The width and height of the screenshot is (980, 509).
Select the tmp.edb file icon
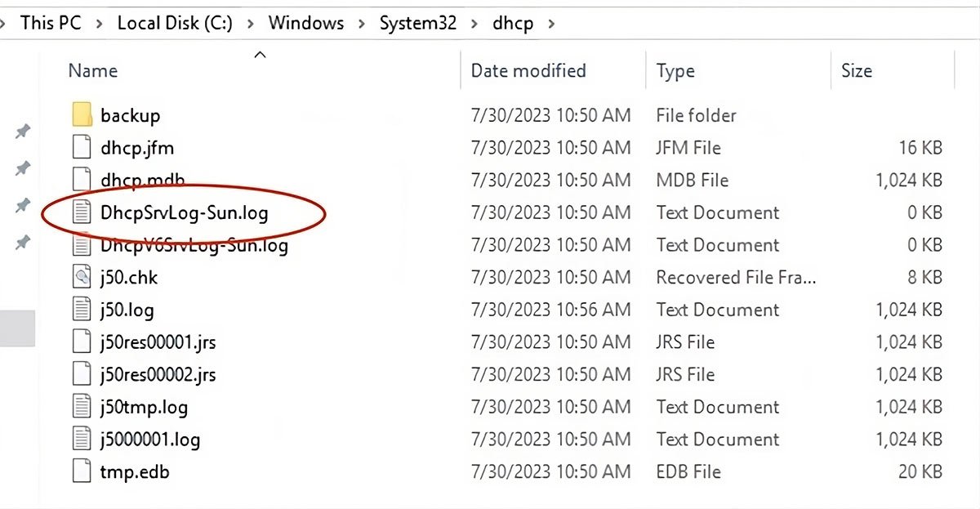[82, 471]
